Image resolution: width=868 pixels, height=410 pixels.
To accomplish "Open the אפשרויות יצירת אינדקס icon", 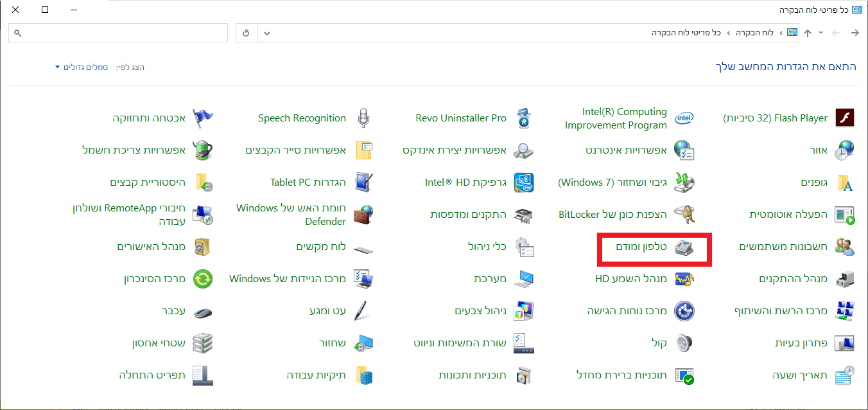I will click(524, 150).
